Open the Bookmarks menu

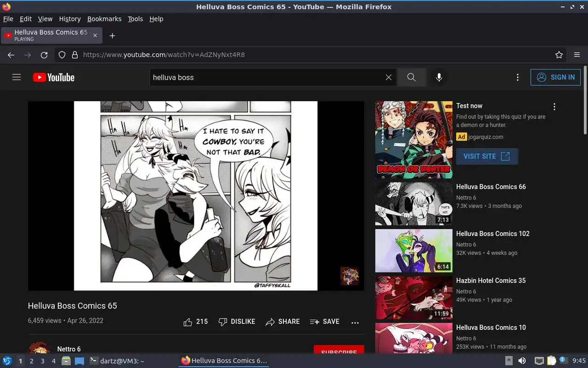(x=104, y=19)
